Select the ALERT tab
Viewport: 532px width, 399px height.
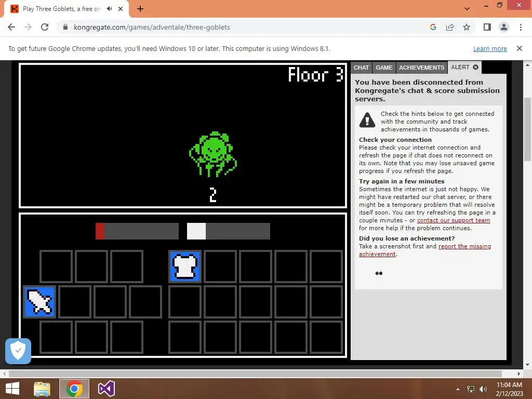[460, 67]
